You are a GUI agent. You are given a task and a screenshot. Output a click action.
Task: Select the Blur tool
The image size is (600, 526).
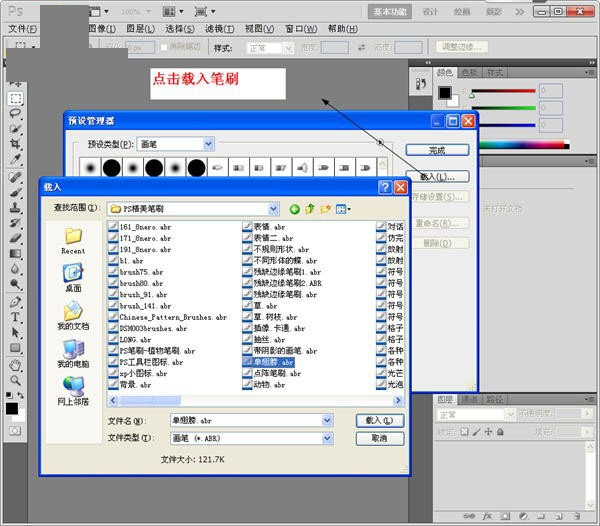point(16,269)
